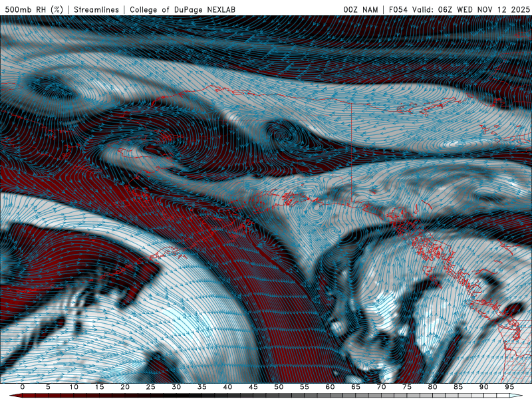Screen dimensions: 532x399
Task: Click the "85" color scale label
Action: click(458, 387)
